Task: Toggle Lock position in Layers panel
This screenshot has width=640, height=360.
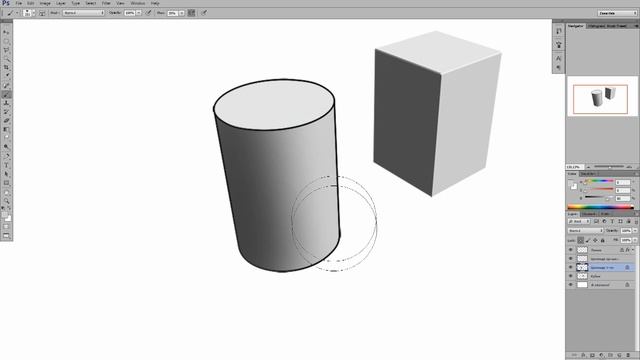Action: (595, 240)
